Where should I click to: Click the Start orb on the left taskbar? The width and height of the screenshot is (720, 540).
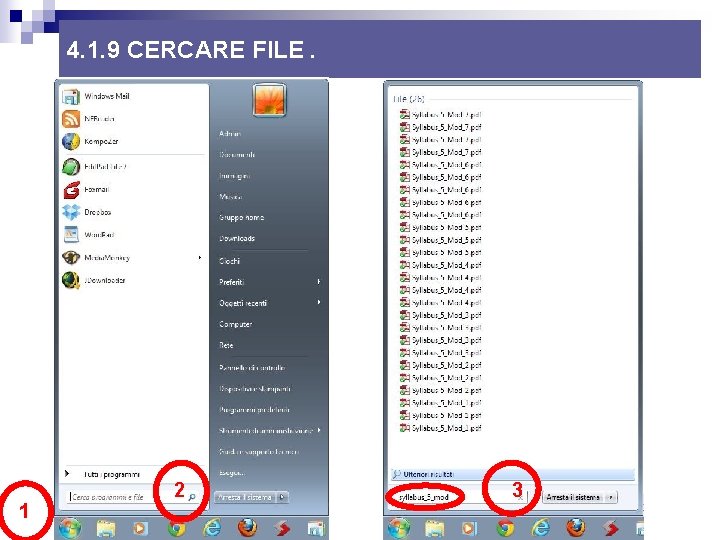(70, 528)
